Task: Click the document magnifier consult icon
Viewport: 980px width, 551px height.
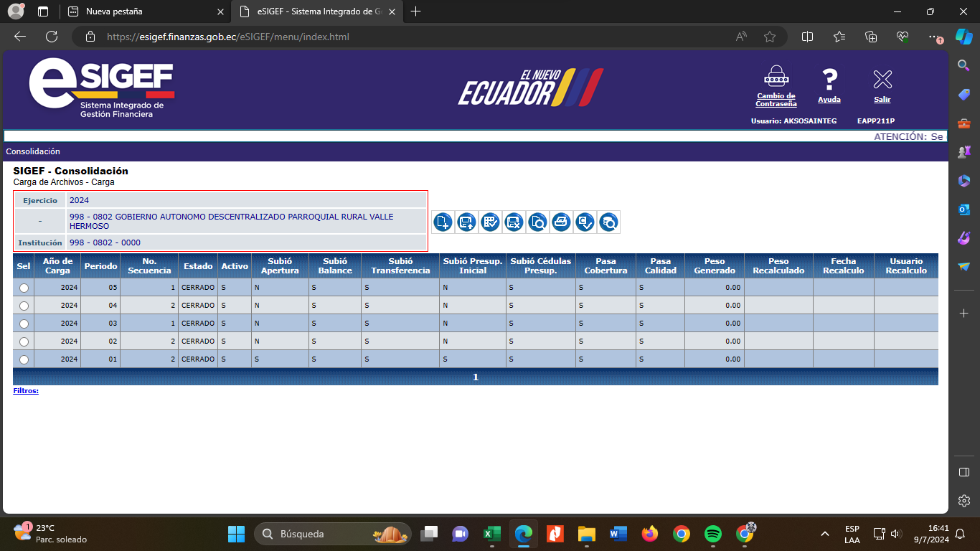Action: [x=537, y=222]
